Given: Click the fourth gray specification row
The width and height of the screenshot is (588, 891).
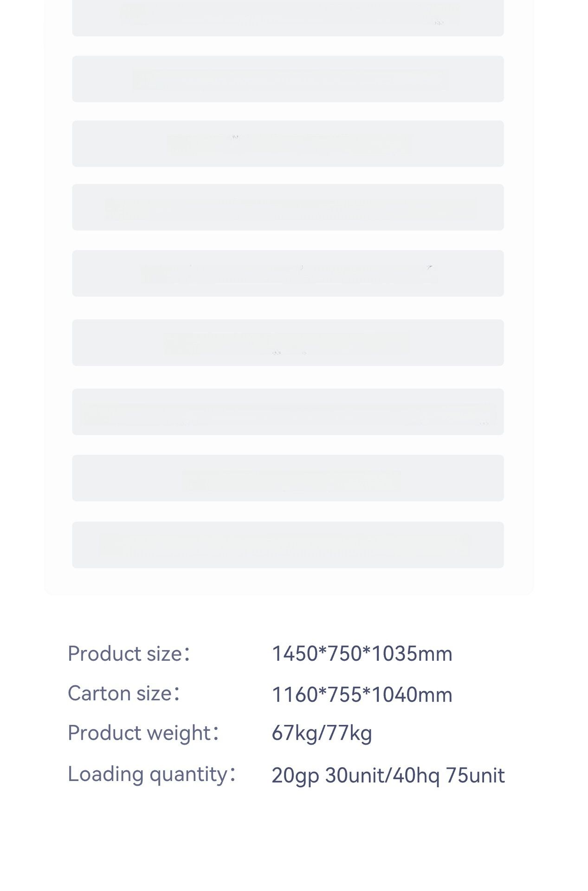Looking at the screenshot, I should click(x=288, y=207).
